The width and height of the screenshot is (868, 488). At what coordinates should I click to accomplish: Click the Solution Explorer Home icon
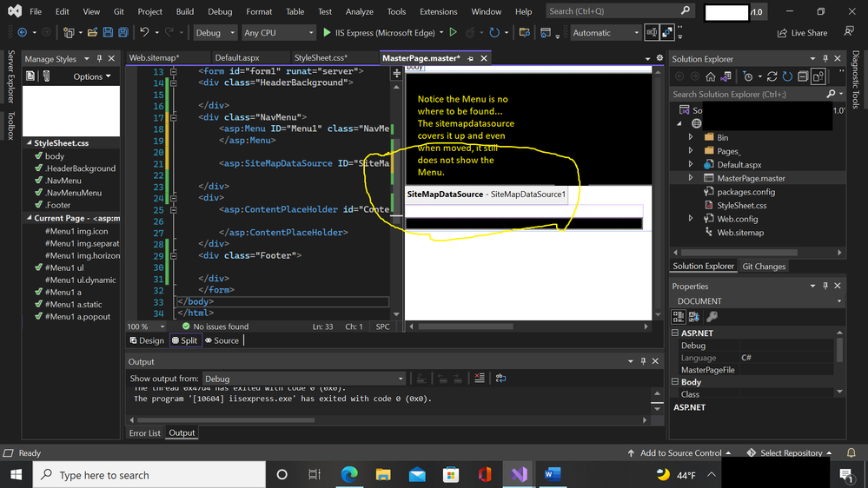(x=710, y=76)
